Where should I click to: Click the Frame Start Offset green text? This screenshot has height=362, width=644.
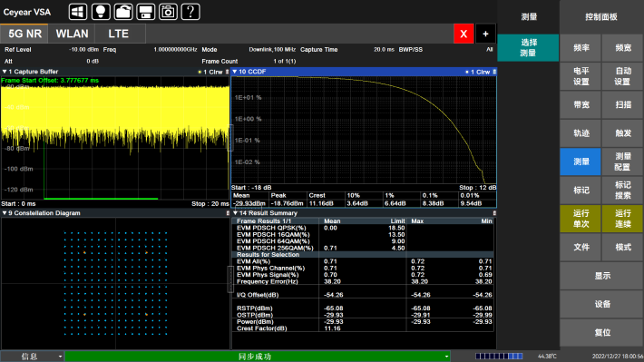[50, 81]
